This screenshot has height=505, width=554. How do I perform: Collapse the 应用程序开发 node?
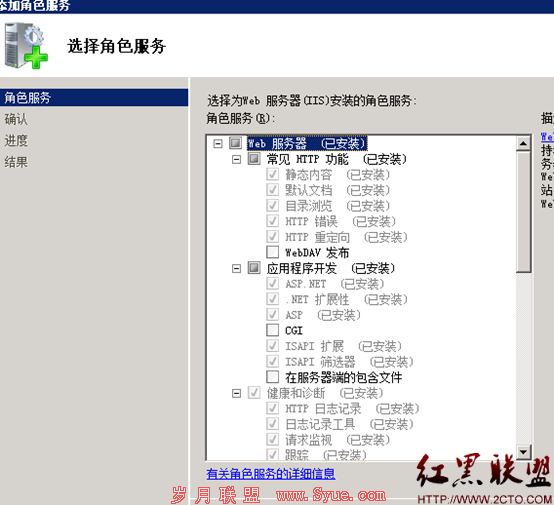click(236, 269)
